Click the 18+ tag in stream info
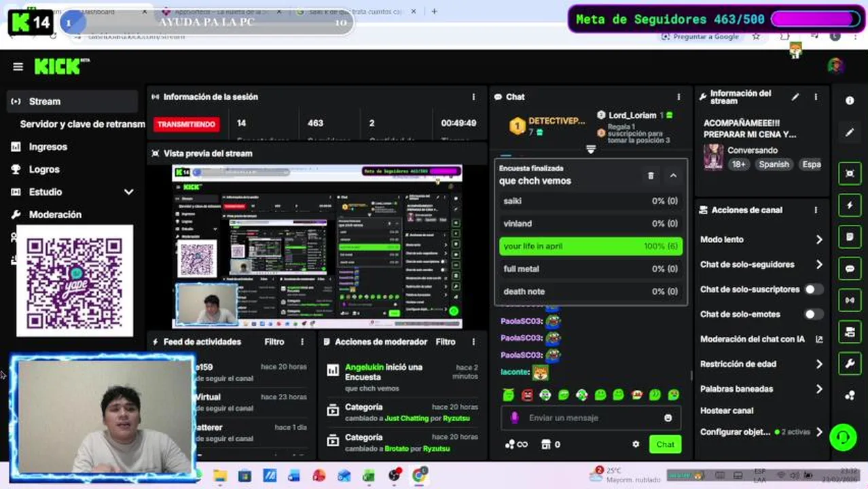Screen dimensions: 868x489 738,164
